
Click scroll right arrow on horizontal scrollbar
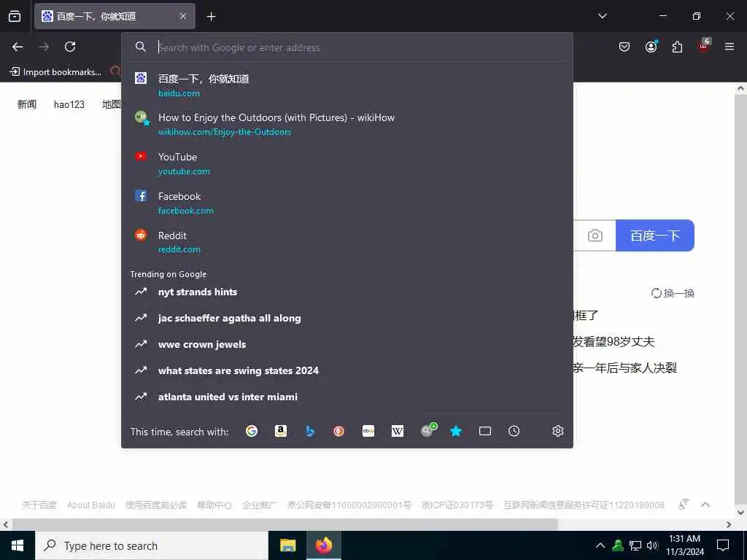click(x=729, y=524)
